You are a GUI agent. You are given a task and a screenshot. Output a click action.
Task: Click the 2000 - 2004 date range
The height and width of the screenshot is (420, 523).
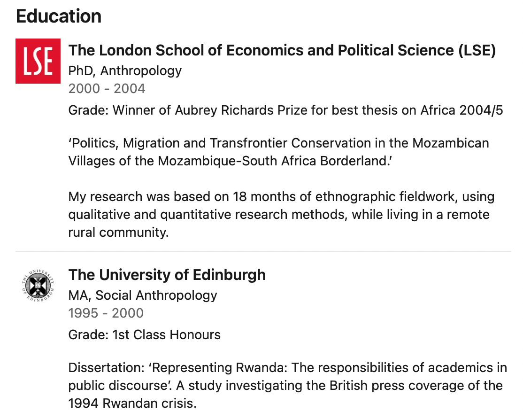click(107, 88)
